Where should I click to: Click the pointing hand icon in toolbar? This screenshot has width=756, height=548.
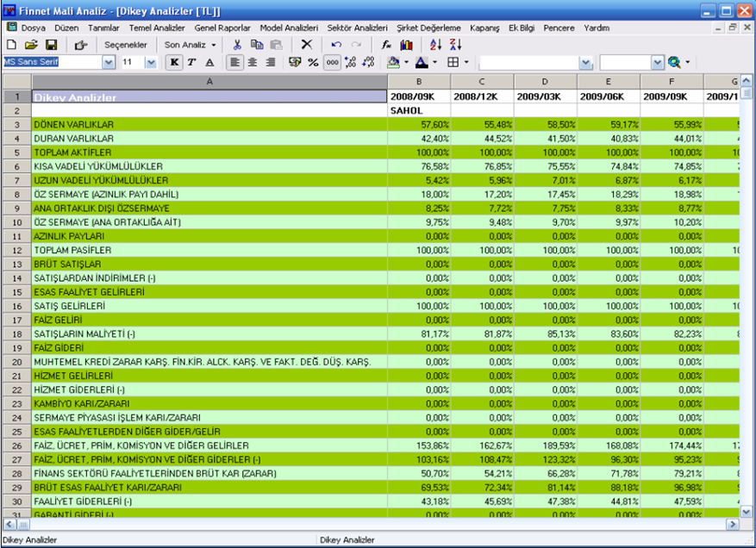[x=80, y=46]
